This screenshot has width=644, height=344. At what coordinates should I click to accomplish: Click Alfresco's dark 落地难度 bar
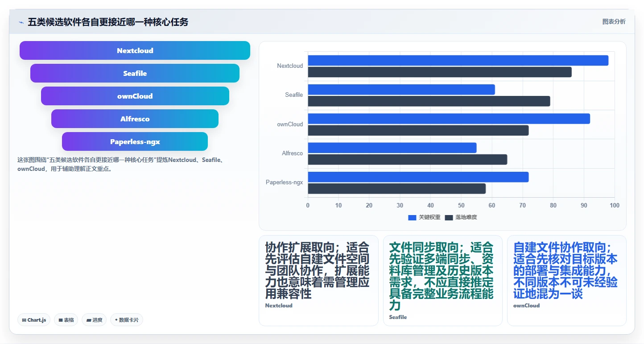pyautogui.click(x=408, y=159)
